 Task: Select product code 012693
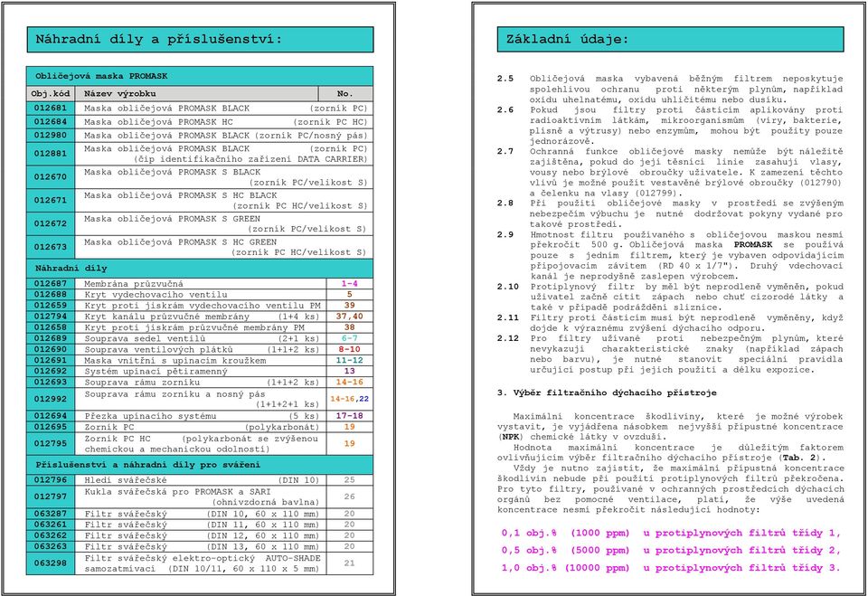pyautogui.click(x=51, y=383)
